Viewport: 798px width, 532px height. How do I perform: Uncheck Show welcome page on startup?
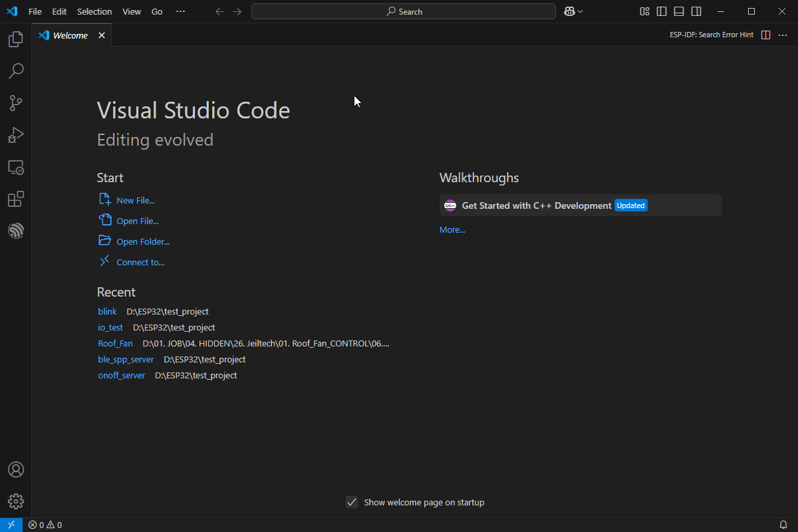pos(352,502)
